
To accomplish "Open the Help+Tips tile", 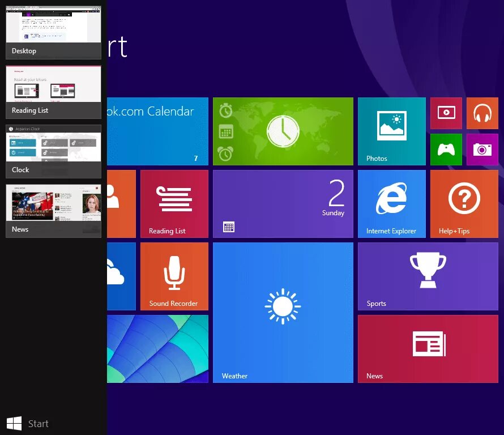I will coord(464,204).
